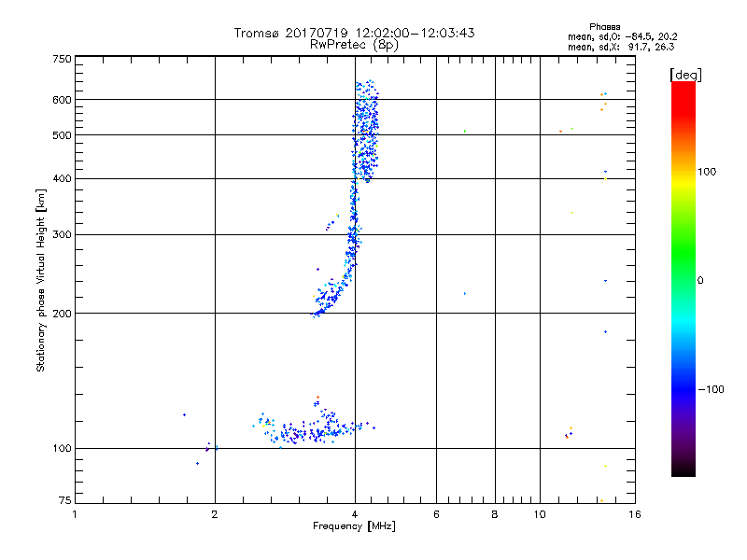Click the y-axis tick label '600'

point(62,100)
